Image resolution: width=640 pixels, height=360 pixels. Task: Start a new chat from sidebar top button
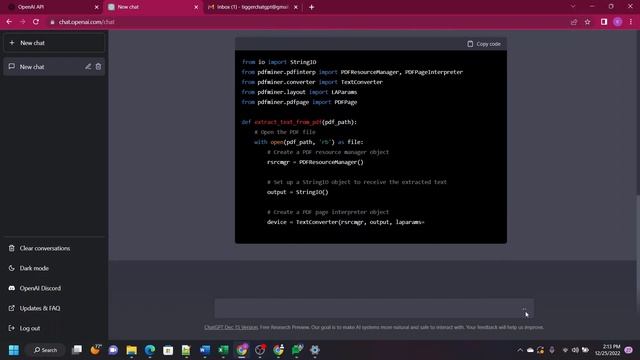pos(54,43)
